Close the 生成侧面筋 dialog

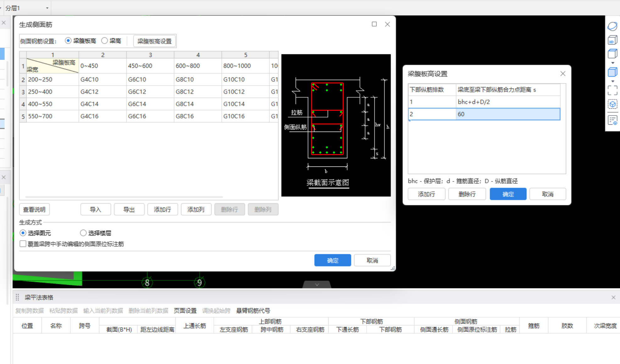point(387,24)
